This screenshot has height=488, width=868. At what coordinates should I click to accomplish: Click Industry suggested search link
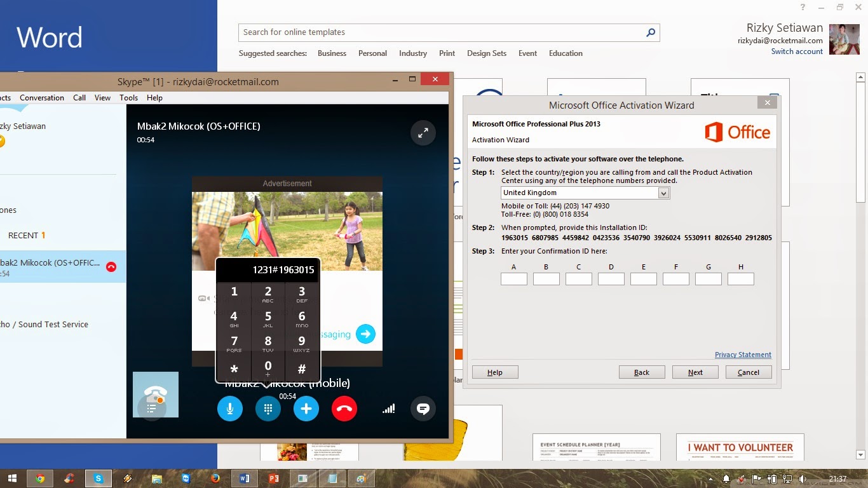tap(413, 53)
